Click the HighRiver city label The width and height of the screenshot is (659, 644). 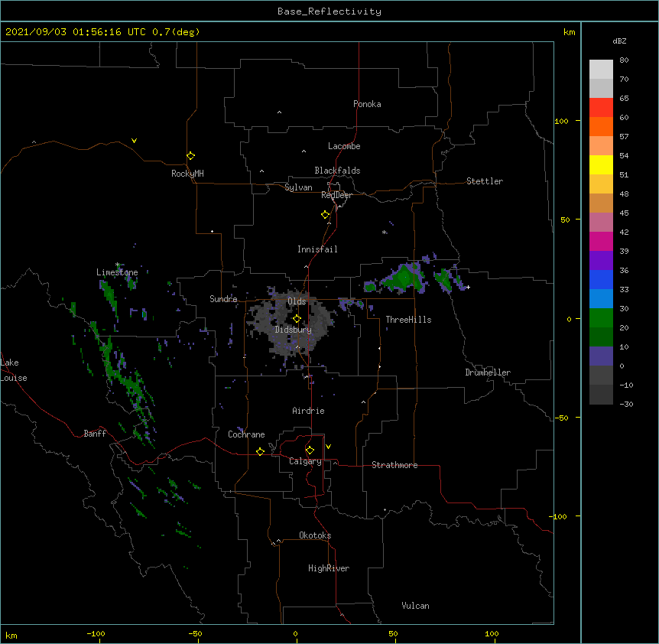[x=329, y=568]
